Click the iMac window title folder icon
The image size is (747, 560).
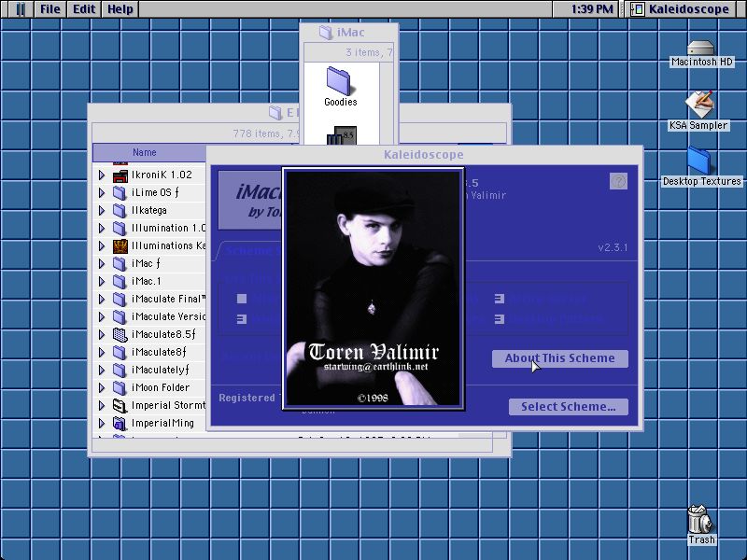click(x=326, y=33)
